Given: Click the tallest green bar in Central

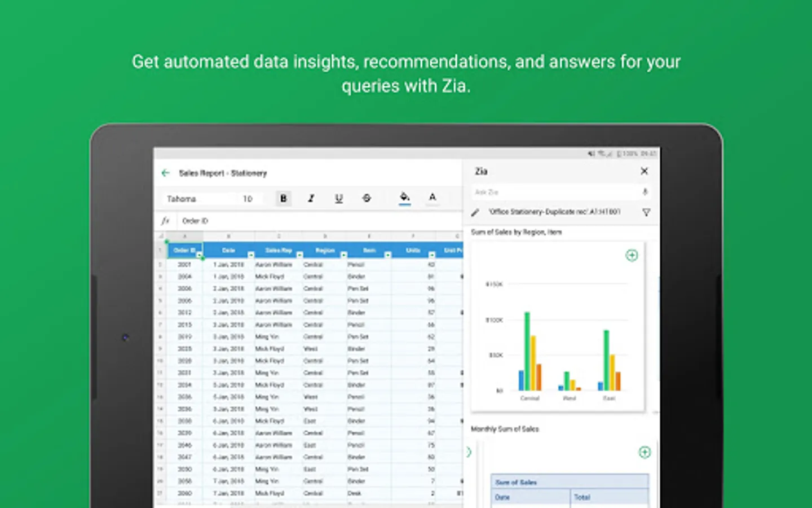Looking at the screenshot, I should [x=527, y=351].
